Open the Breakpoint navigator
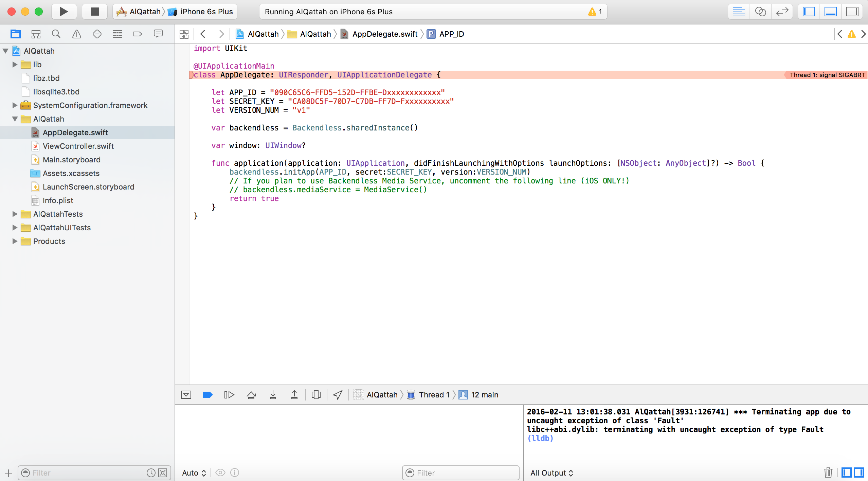 point(138,34)
